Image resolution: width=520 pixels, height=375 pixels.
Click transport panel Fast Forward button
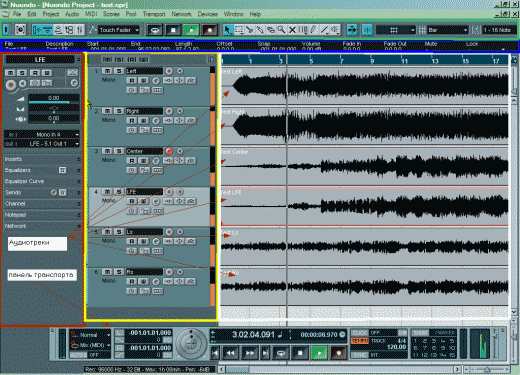[249, 353]
